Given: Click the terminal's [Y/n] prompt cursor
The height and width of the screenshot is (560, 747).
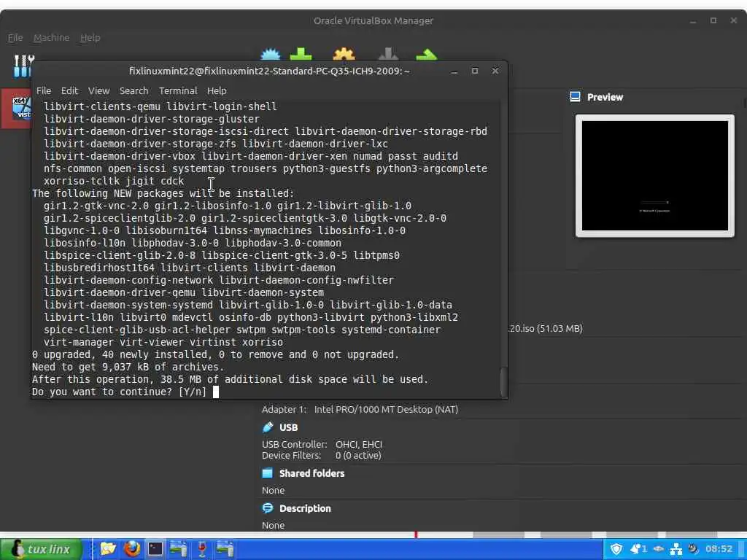Looking at the screenshot, I should (x=216, y=392).
